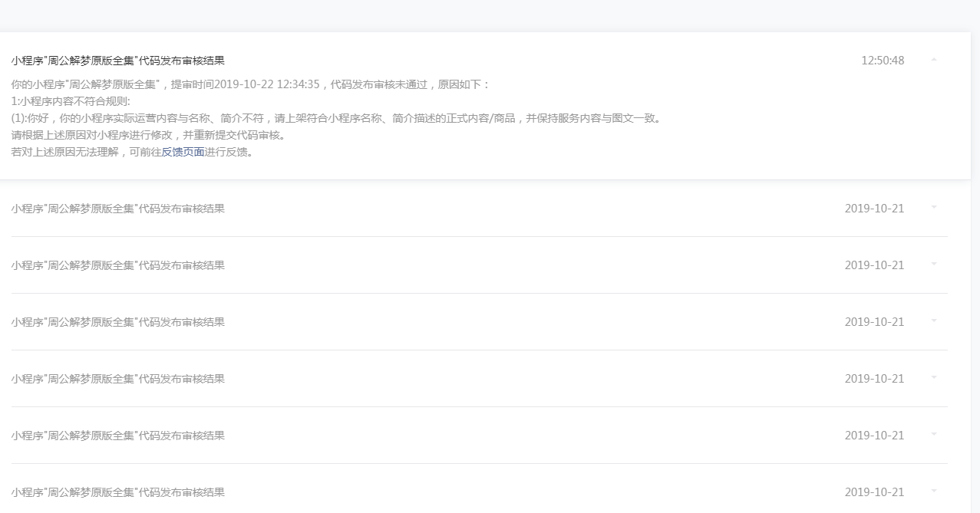Expand the last visible 2019-10-21 notification arrow
980x513 pixels.
coord(934,491)
